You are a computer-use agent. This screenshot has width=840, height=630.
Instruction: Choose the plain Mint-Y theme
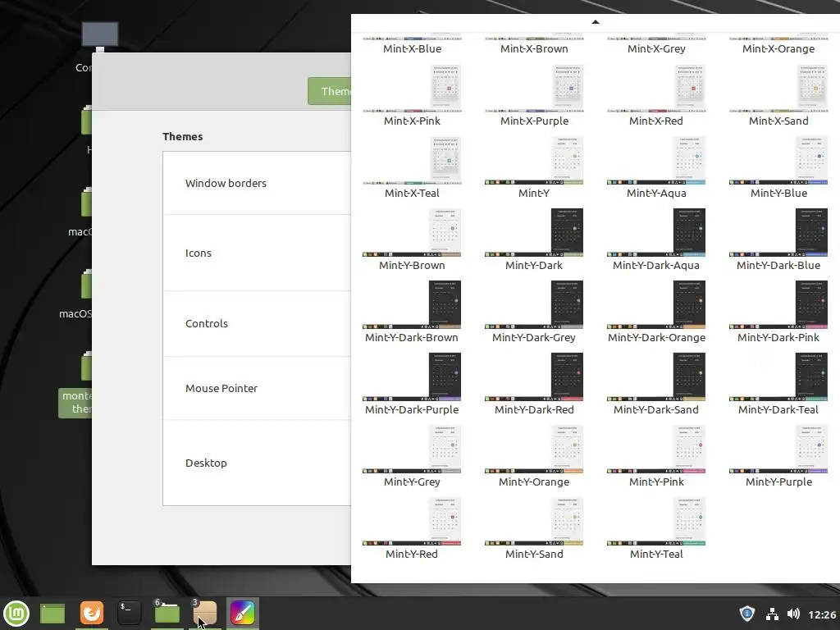pyautogui.click(x=534, y=168)
